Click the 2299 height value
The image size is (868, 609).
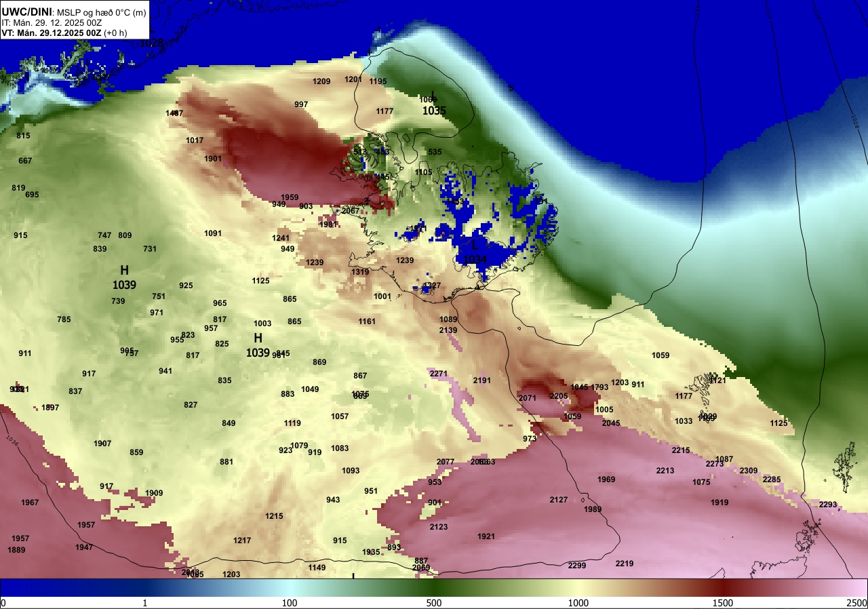(577, 566)
